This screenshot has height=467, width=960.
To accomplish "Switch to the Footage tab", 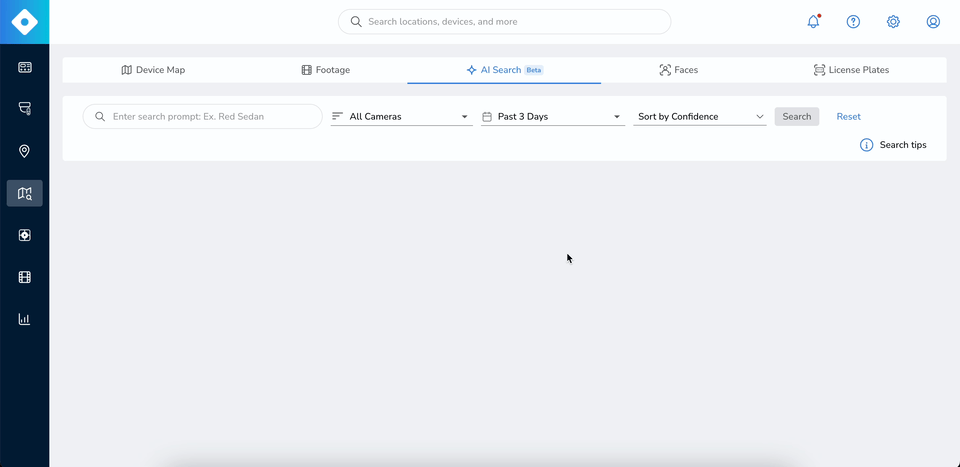I will [x=326, y=70].
